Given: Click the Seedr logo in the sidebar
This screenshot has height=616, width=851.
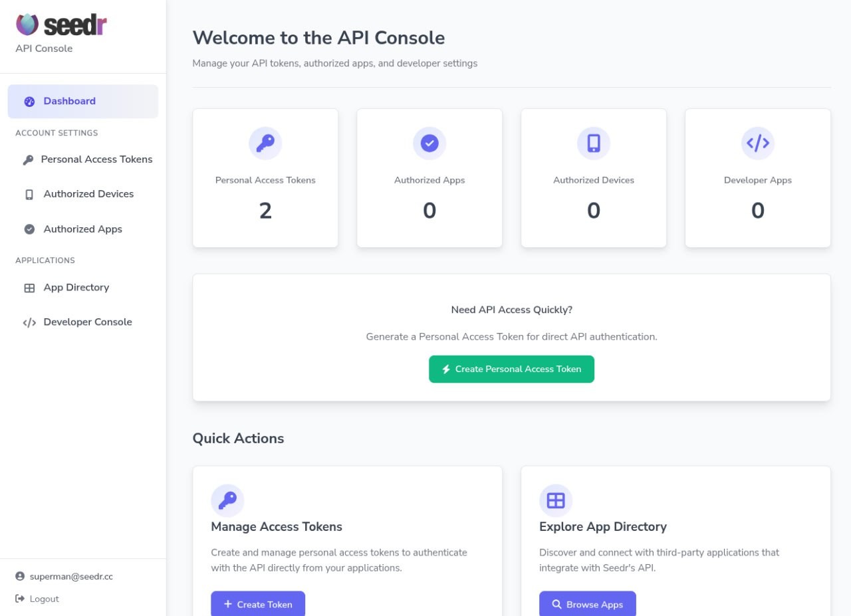Looking at the screenshot, I should pos(61,25).
